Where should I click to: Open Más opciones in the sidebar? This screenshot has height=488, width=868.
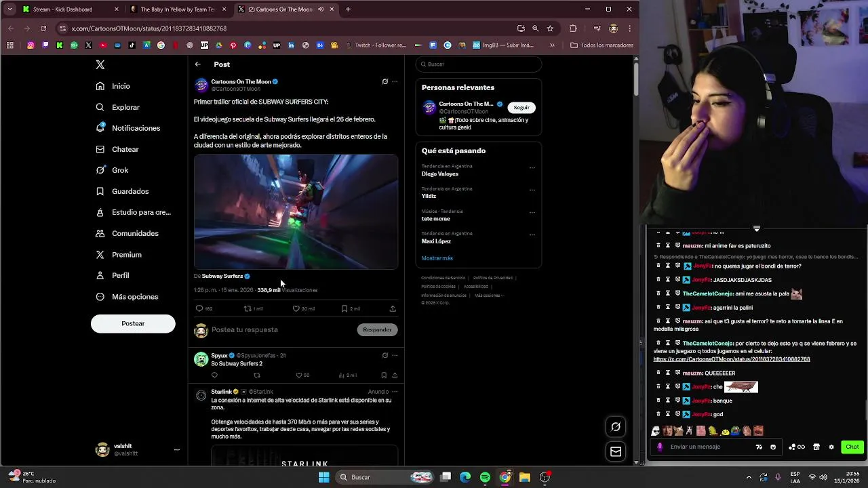coord(127,296)
